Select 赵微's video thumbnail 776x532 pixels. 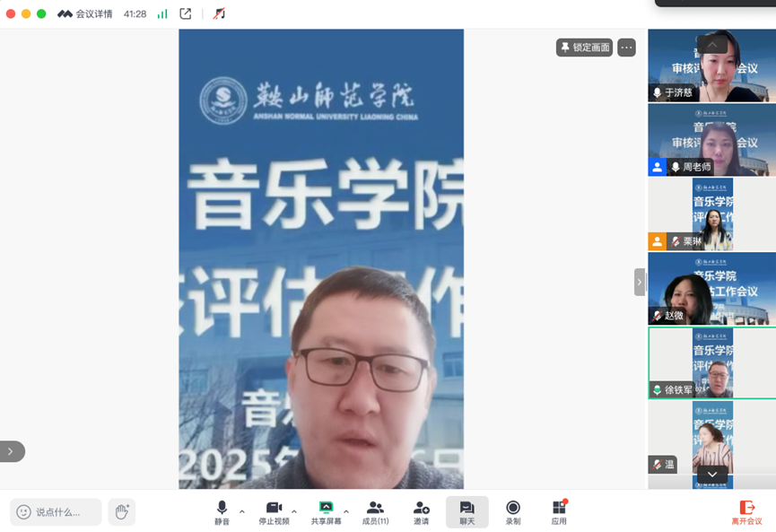711,288
